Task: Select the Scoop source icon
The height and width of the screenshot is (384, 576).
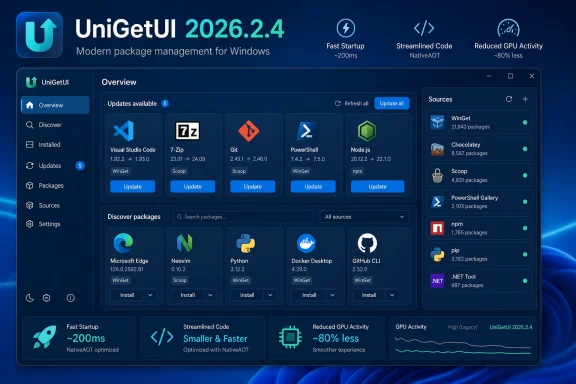Action: [x=437, y=175]
